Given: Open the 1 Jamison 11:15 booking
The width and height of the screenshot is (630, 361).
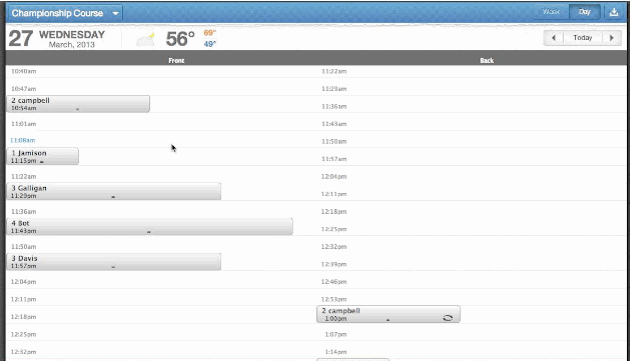Looking at the screenshot, I should point(43,156).
